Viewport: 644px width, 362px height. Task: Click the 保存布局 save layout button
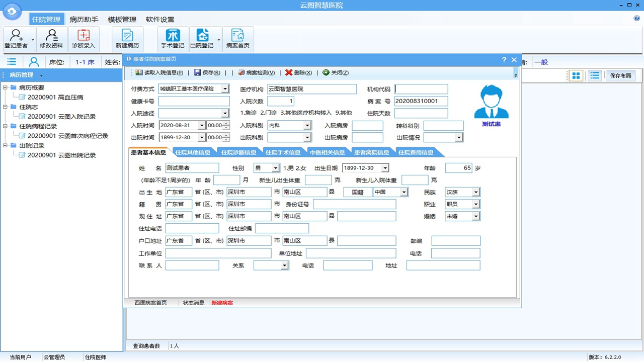620,76
